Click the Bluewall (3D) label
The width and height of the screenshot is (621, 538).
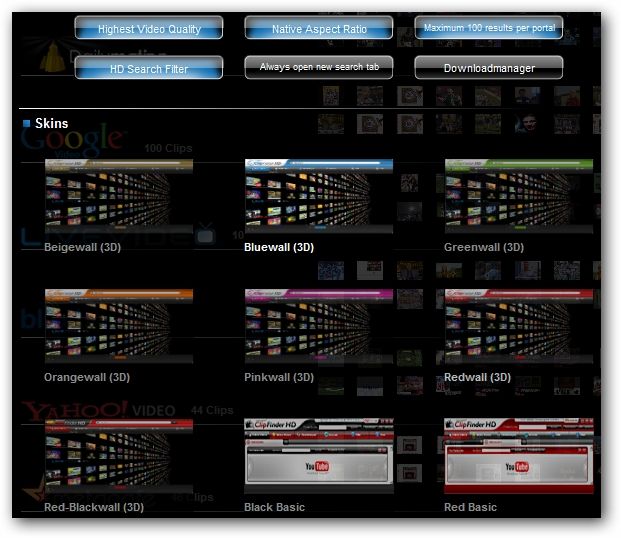(x=279, y=247)
